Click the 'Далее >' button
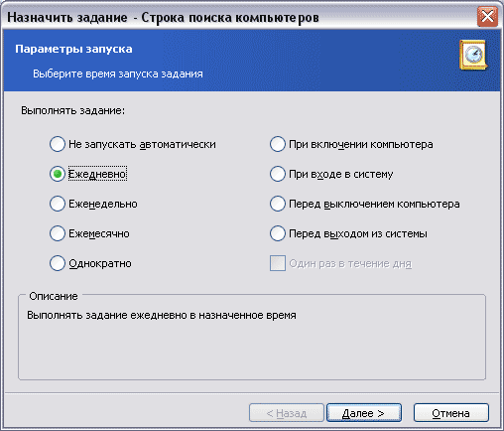This screenshot has width=504, height=431. click(x=364, y=413)
